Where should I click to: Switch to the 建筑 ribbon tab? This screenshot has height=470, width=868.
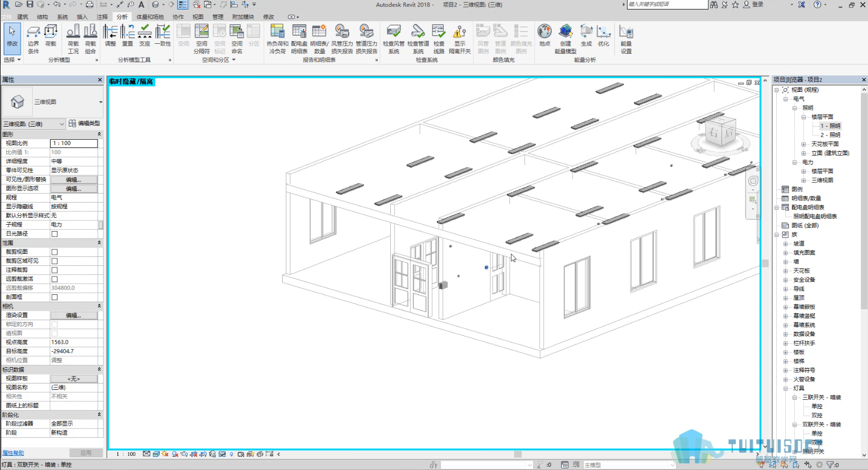[23, 17]
